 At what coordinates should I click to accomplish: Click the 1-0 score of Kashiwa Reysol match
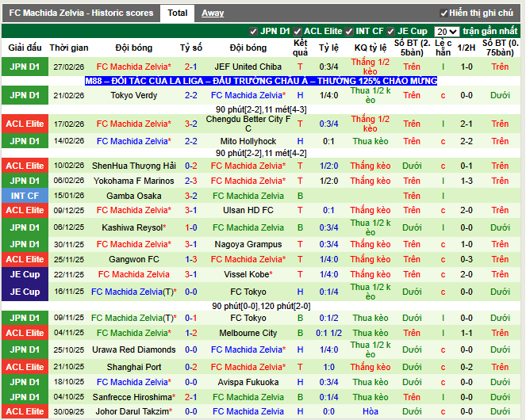[191, 227]
